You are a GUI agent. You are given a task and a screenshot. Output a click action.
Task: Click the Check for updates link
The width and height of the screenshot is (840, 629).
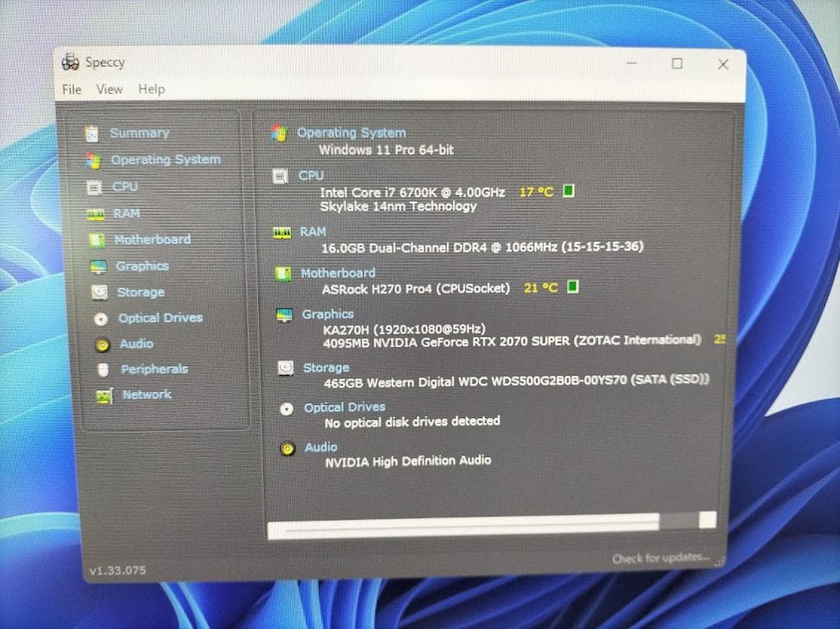pos(660,558)
